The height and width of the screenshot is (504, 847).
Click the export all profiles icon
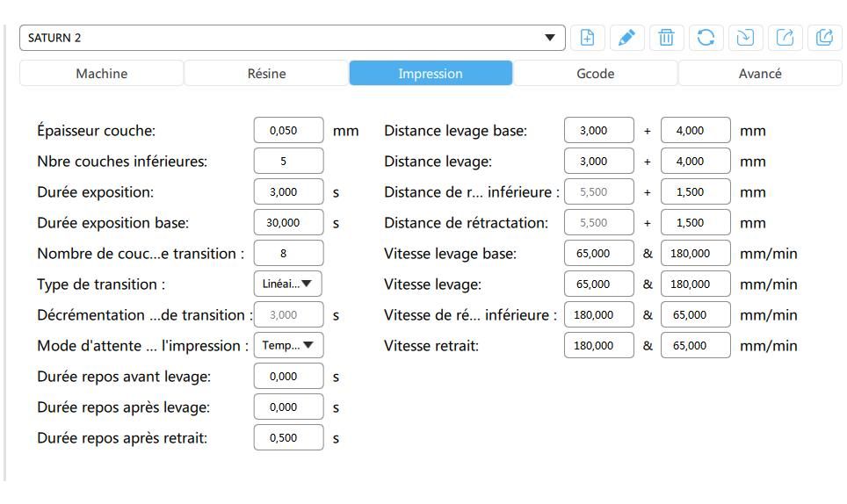pyautogui.click(x=824, y=38)
